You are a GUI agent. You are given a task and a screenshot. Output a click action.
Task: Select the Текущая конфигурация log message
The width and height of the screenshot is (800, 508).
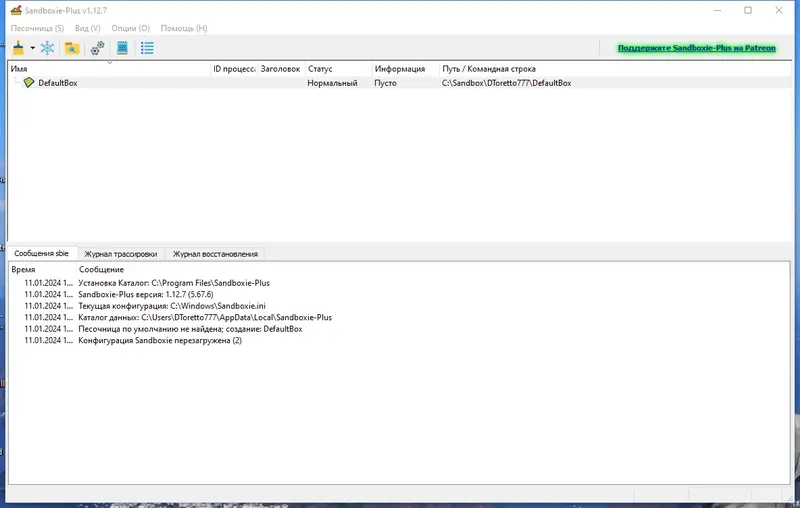172,306
